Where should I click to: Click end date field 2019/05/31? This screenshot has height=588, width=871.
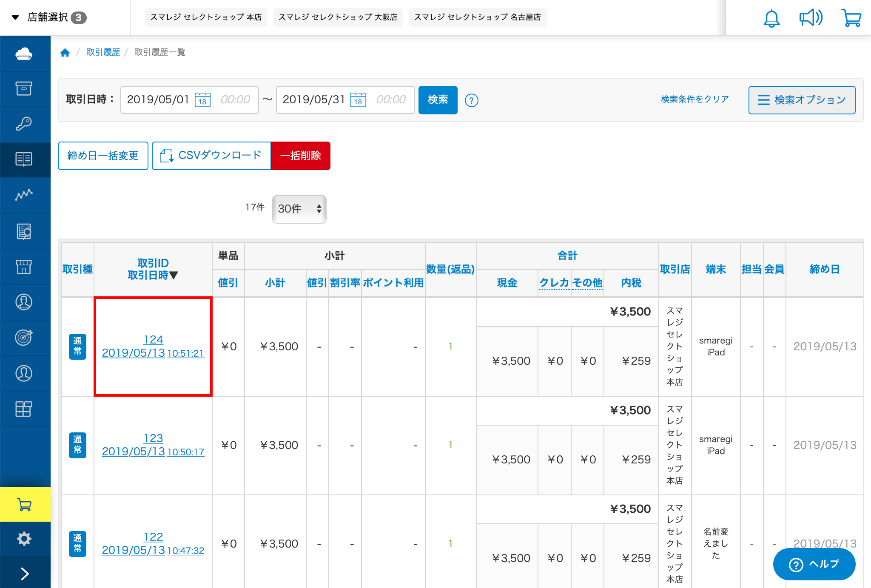coord(313,100)
